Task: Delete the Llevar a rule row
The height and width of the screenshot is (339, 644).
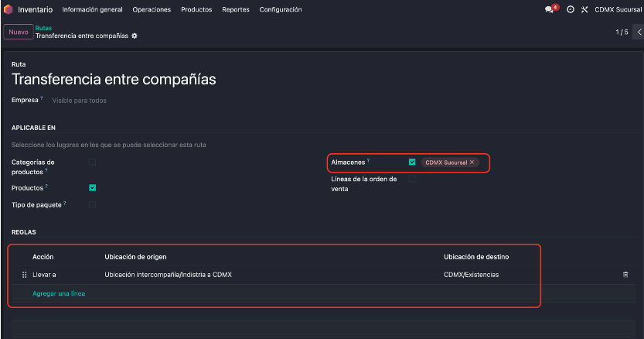Action: click(625, 275)
